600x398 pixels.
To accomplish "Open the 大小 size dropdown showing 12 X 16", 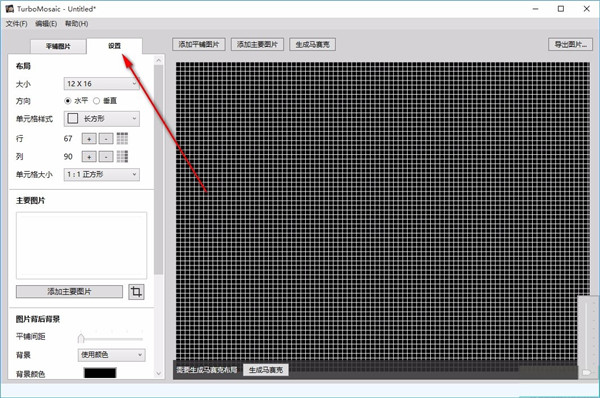I will pos(101,83).
